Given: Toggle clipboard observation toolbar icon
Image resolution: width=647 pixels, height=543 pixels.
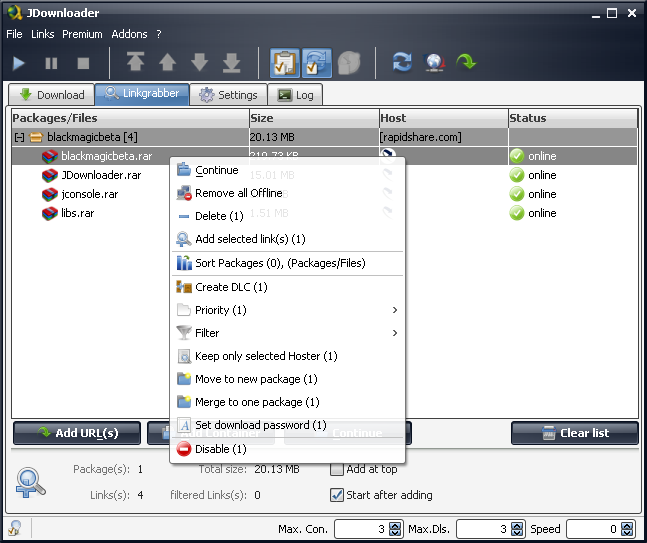Looking at the screenshot, I should click(285, 63).
